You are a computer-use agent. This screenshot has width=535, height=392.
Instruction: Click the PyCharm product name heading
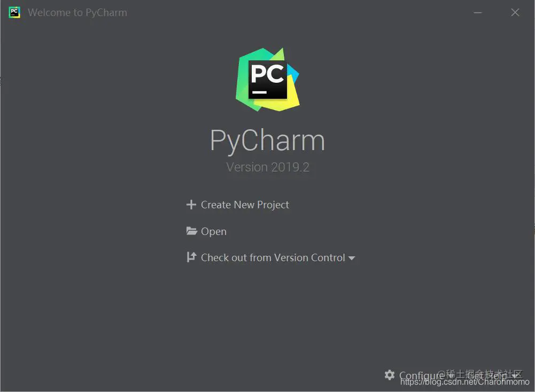pos(267,140)
